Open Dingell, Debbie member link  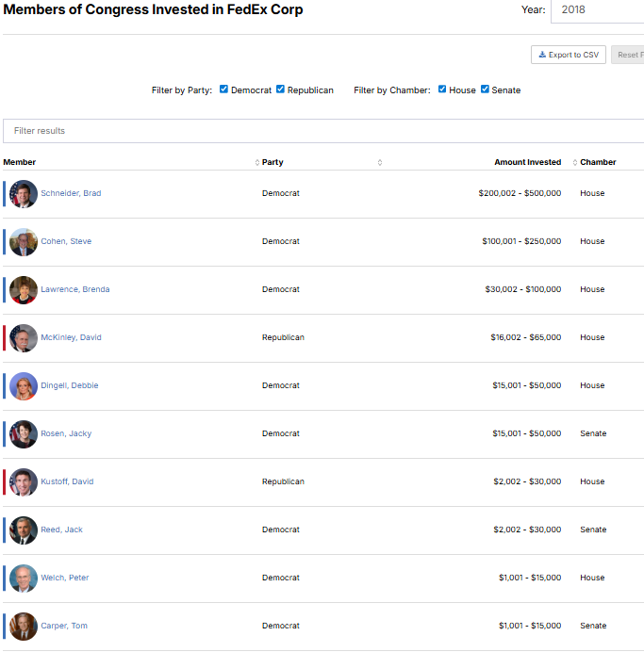pos(70,385)
